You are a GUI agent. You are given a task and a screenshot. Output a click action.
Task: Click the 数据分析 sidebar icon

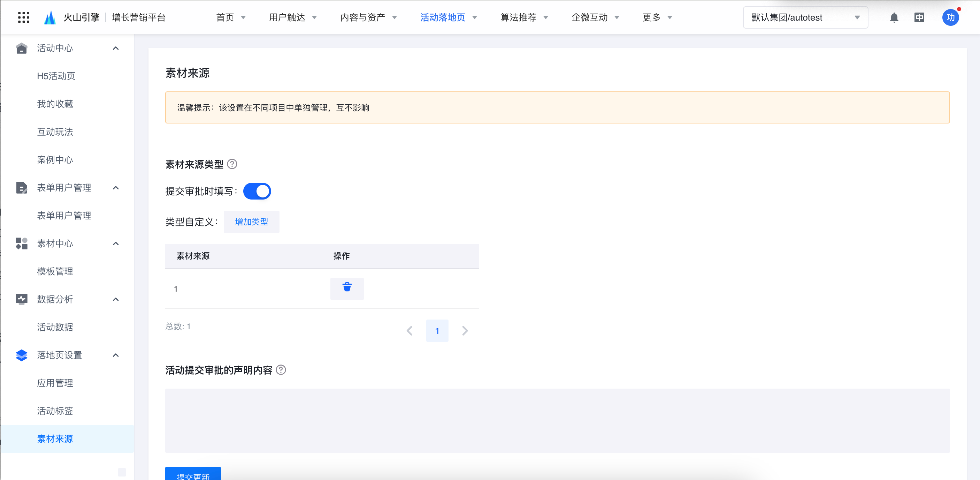coord(22,299)
